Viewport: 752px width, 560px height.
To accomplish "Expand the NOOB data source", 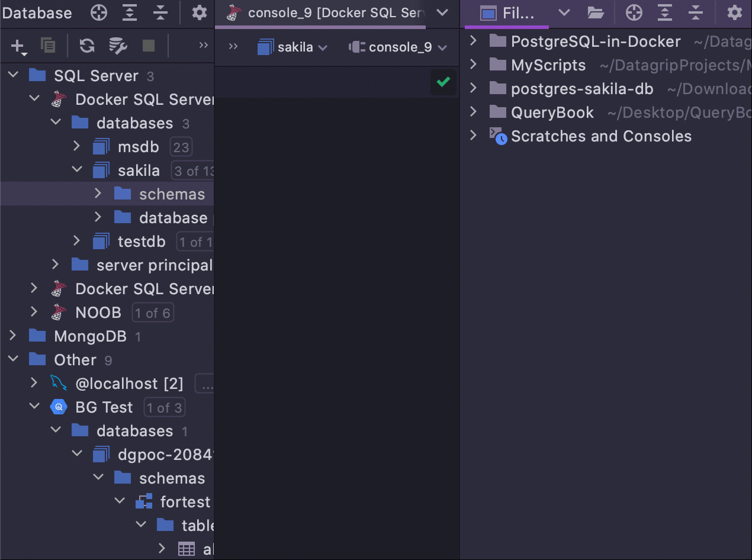I will pos(34,312).
